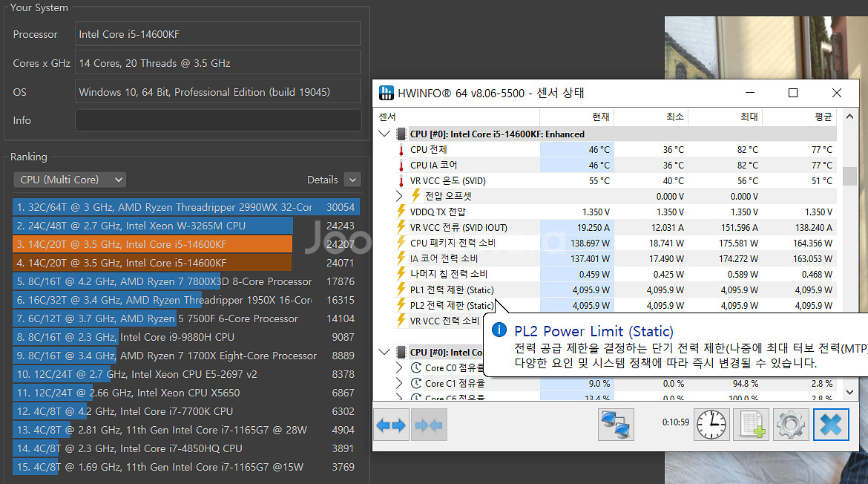Click the 0:10:59 elapsed timer text
The width and height of the screenshot is (868, 484).
click(x=675, y=422)
